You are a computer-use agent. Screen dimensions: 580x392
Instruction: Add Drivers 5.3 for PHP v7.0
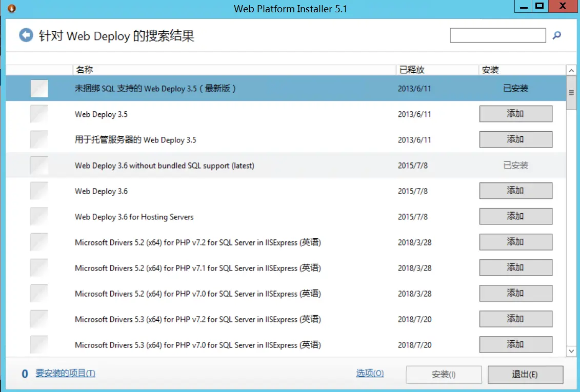tap(515, 344)
